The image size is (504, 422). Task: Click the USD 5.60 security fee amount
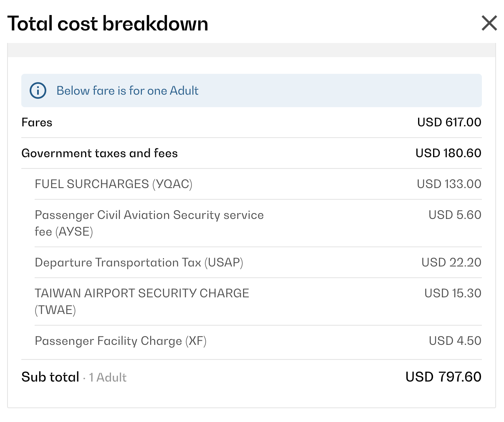pyautogui.click(x=455, y=215)
